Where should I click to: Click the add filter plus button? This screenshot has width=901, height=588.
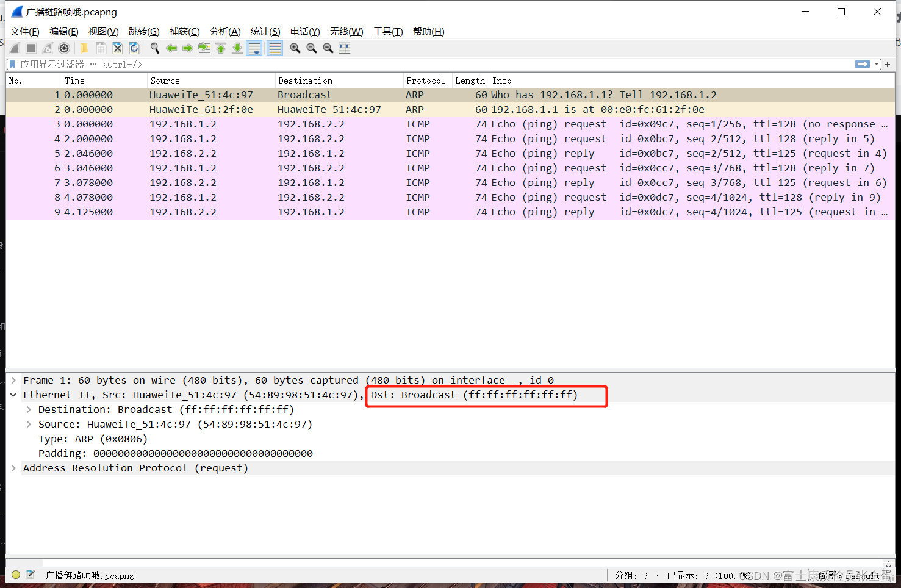888,64
